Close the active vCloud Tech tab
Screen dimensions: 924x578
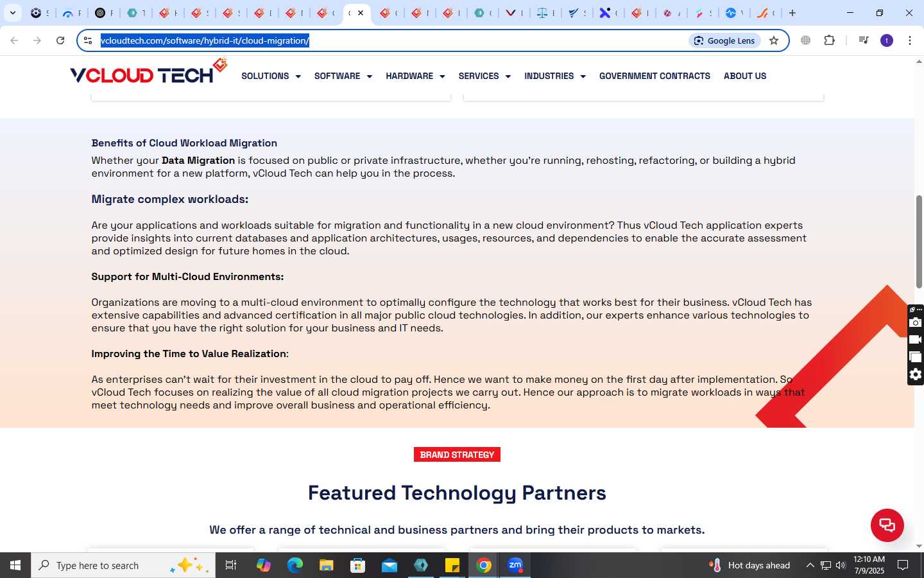tap(361, 13)
